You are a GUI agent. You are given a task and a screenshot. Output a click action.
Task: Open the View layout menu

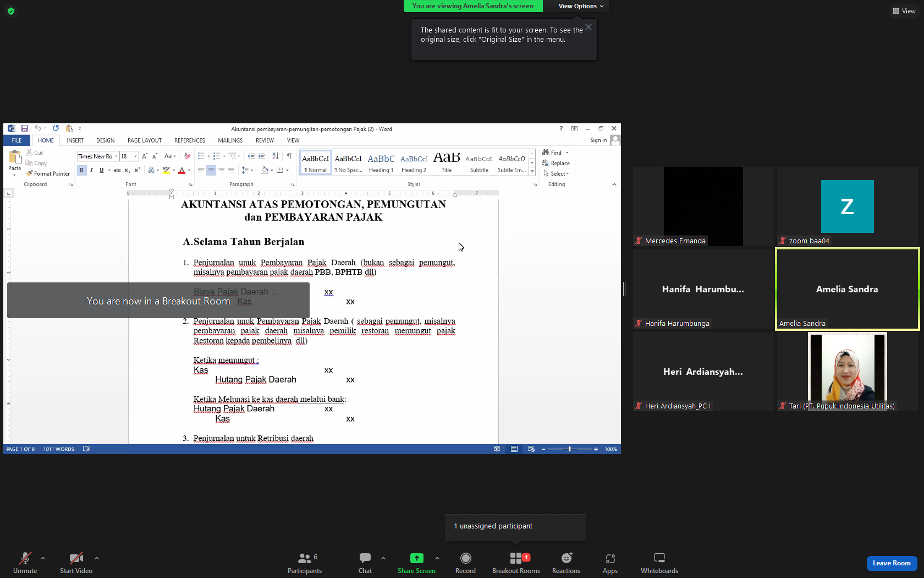point(904,11)
